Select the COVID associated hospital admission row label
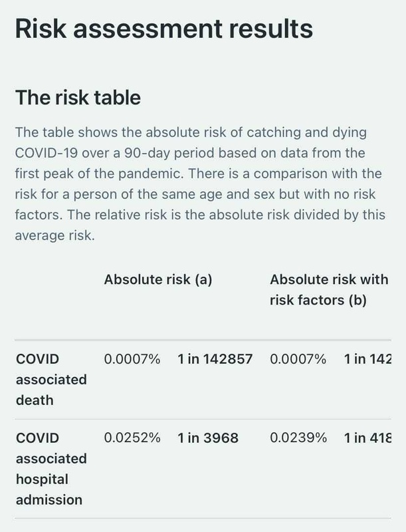This screenshot has height=532, width=406. (x=51, y=469)
